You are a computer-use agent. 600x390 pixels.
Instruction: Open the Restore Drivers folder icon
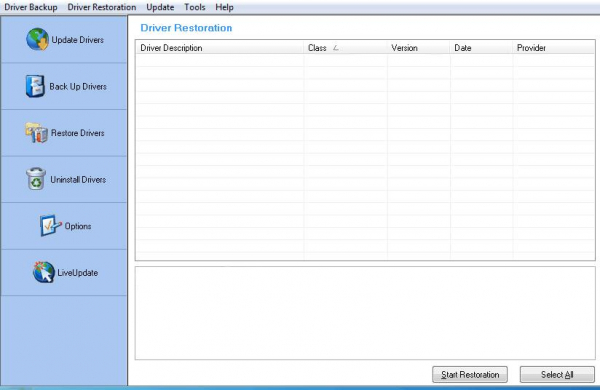(37, 133)
